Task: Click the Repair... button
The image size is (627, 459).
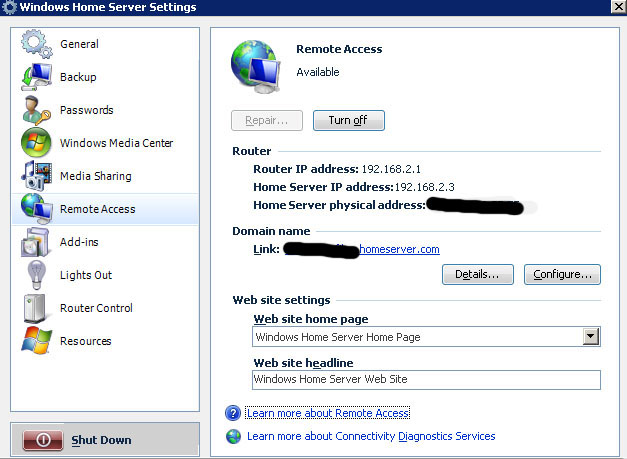Action: [x=267, y=120]
